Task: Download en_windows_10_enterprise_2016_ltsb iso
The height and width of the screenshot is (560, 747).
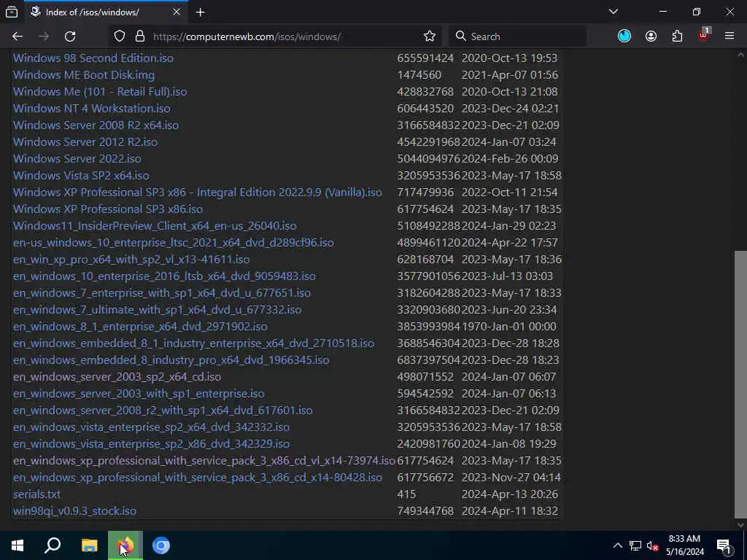Action: pyautogui.click(x=164, y=276)
